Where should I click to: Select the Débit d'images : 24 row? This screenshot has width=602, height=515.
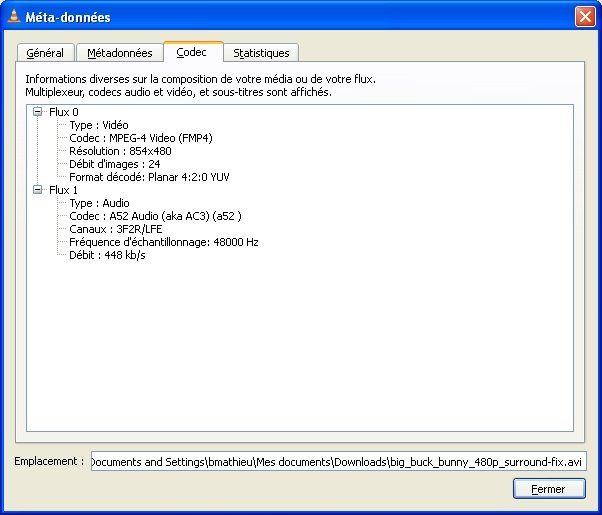(x=115, y=164)
